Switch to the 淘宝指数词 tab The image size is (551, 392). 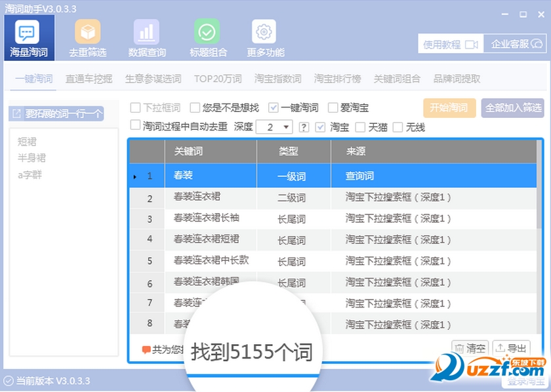278,78
